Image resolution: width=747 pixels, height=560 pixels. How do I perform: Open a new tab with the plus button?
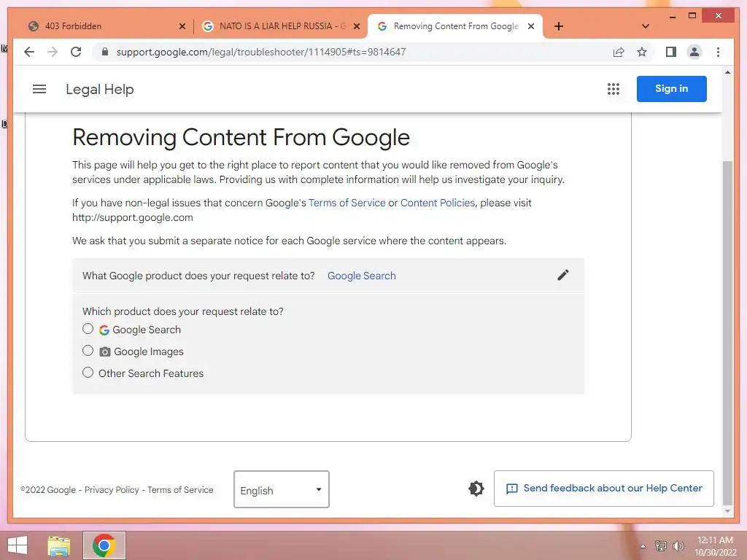(x=559, y=26)
